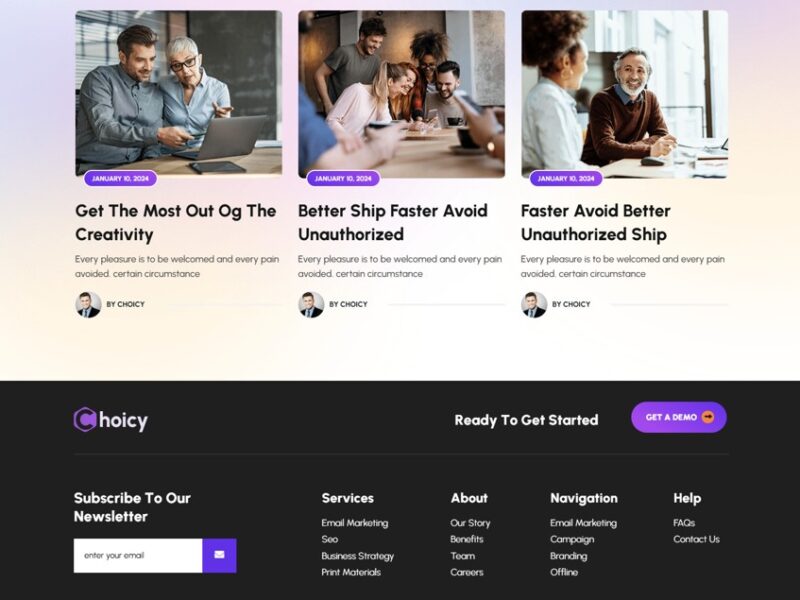800x600 pixels.
Task: Visit Our Story in About column
Action: (470, 523)
